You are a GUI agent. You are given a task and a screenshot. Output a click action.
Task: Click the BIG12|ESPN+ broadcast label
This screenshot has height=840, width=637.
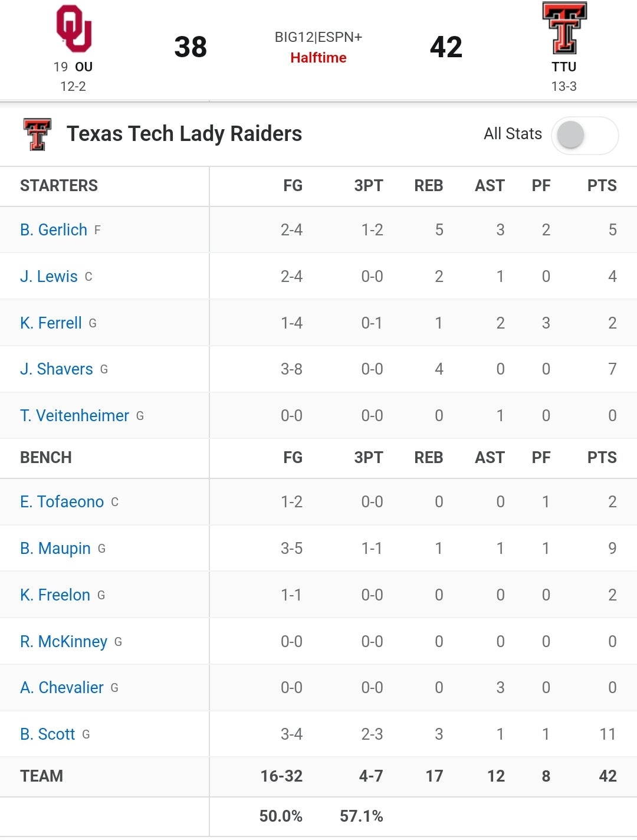[x=318, y=36]
